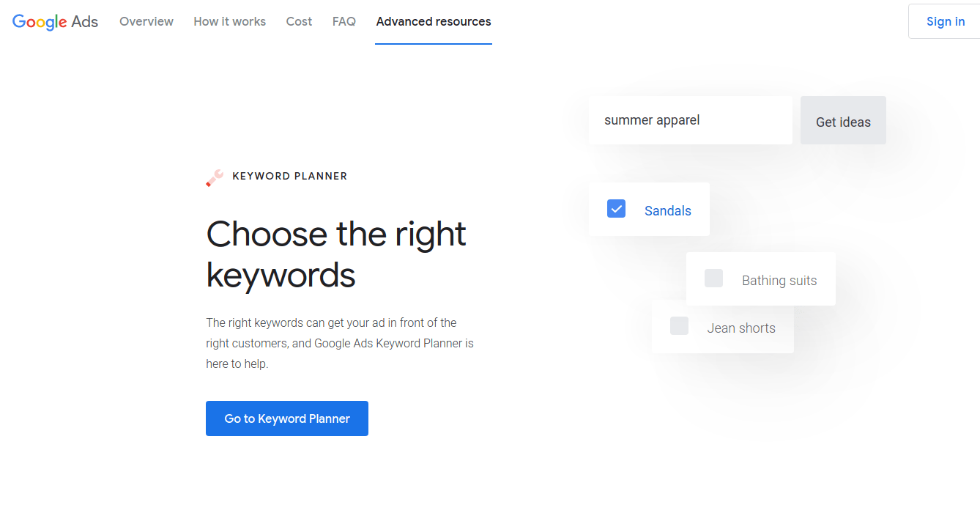The height and width of the screenshot is (513, 980).
Task: Click the KEYWORD PLANNER heading label
Action: point(290,176)
